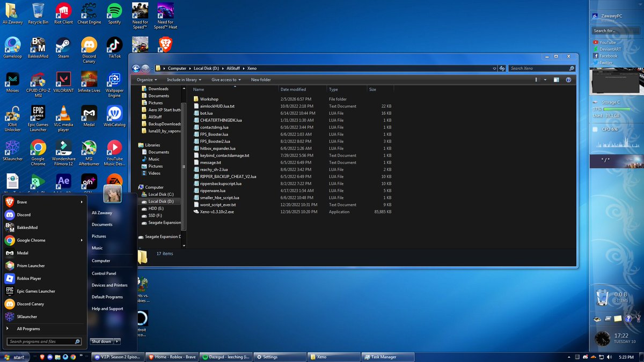Select the Recycle Bin desktop icon

coord(38,14)
